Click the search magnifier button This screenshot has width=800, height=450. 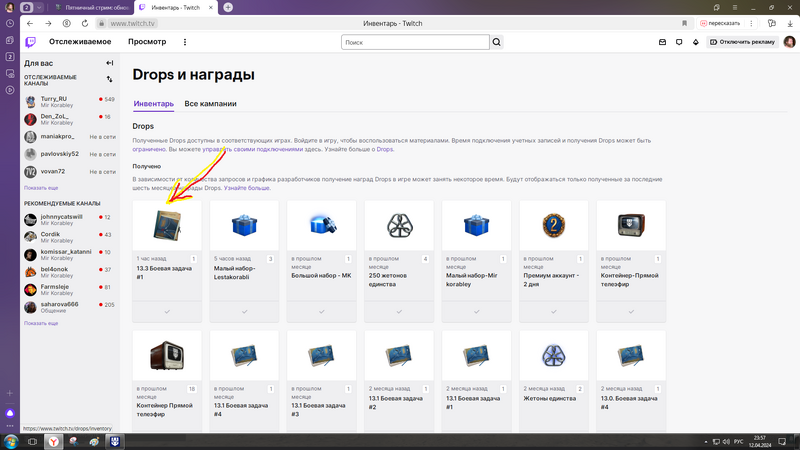(x=497, y=42)
